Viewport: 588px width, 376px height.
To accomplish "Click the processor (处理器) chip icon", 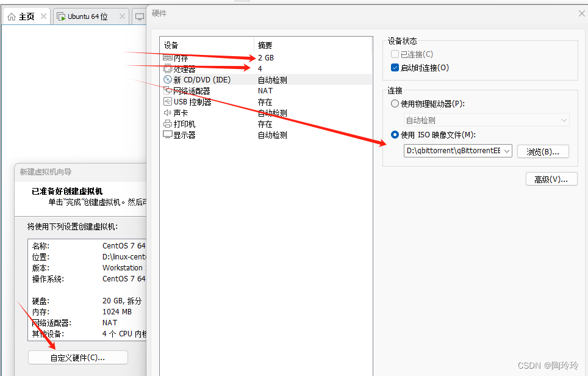I will 168,69.
